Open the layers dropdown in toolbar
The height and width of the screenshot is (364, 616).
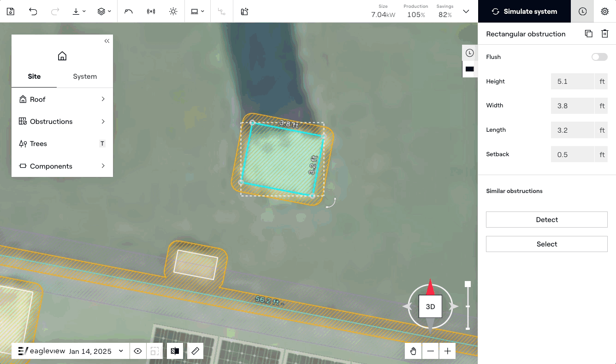(104, 12)
